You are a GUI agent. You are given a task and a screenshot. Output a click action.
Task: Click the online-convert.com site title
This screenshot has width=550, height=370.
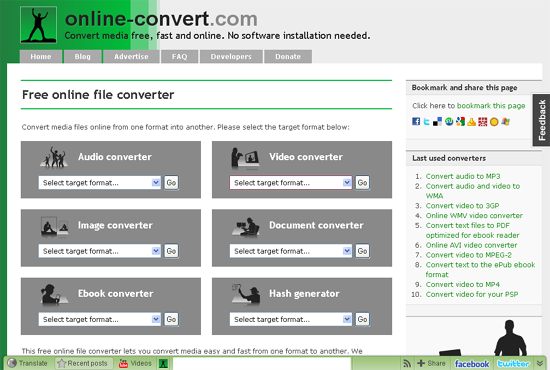pyautogui.click(x=161, y=19)
